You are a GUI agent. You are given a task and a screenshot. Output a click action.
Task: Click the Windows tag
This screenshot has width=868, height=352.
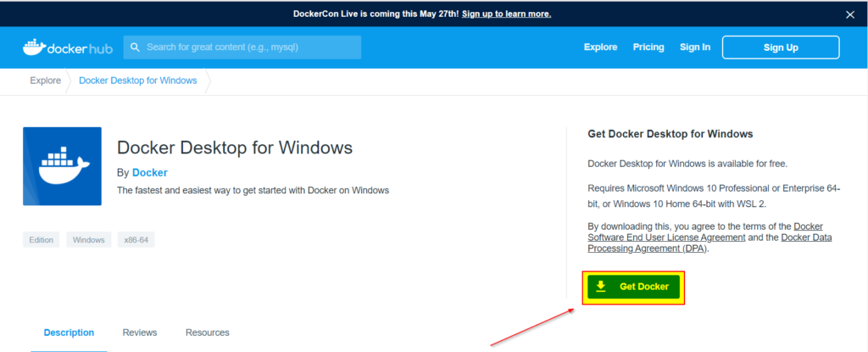88,239
